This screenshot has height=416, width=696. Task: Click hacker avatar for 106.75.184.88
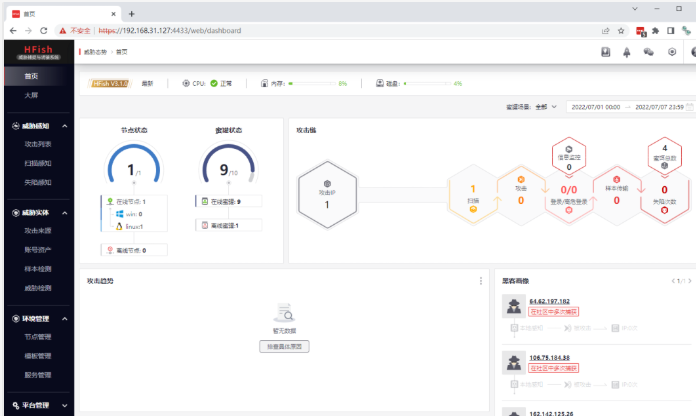coord(514,363)
